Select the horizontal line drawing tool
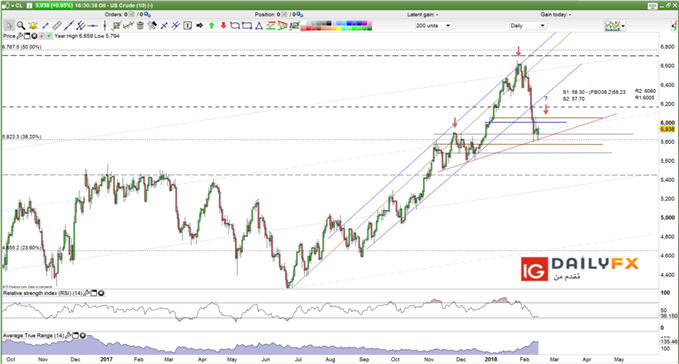 [x=93, y=26]
